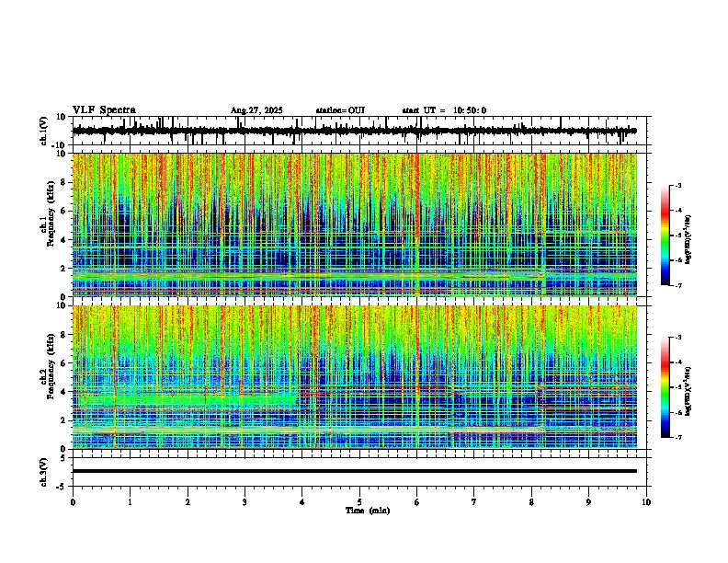728x563 pixels.
Task: Click the "Time (min)" axis title
Action: click(x=368, y=511)
